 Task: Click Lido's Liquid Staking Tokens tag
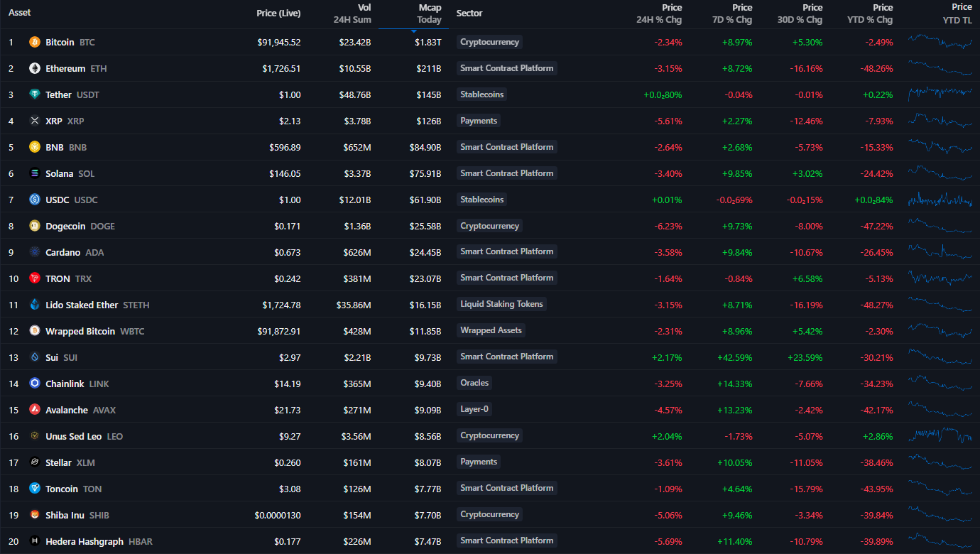pos(501,304)
